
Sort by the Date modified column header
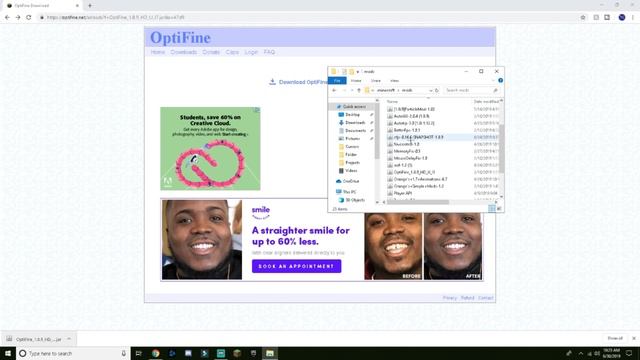tap(486, 102)
